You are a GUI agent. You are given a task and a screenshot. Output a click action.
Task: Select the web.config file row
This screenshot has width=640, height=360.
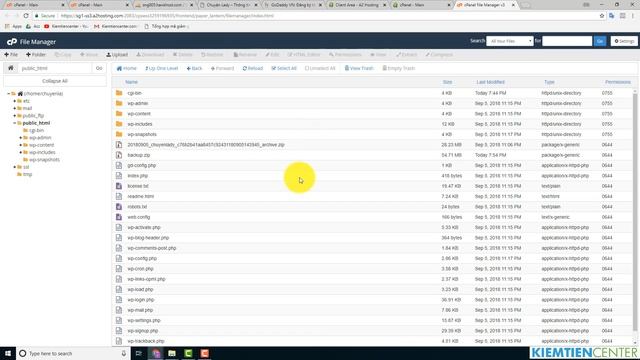[373, 217]
